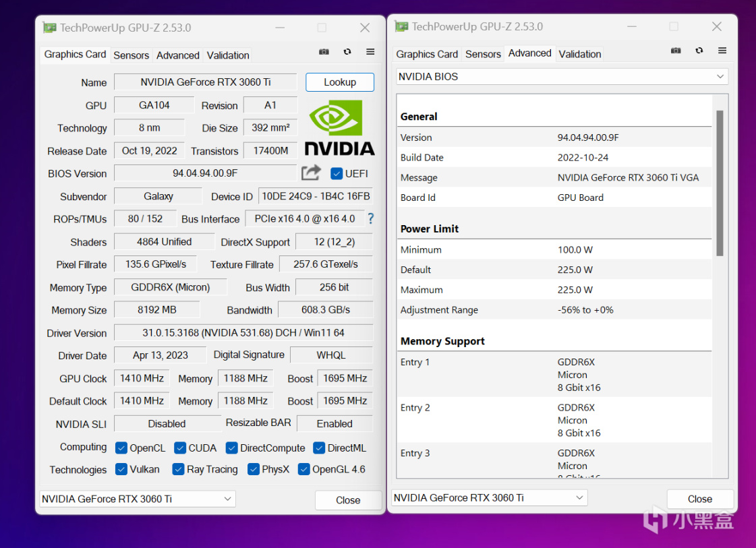756x548 pixels.
Task: Open the NVIDIA BIOS dropdown in Advanced tab
Action: click(x=562, y=77)
